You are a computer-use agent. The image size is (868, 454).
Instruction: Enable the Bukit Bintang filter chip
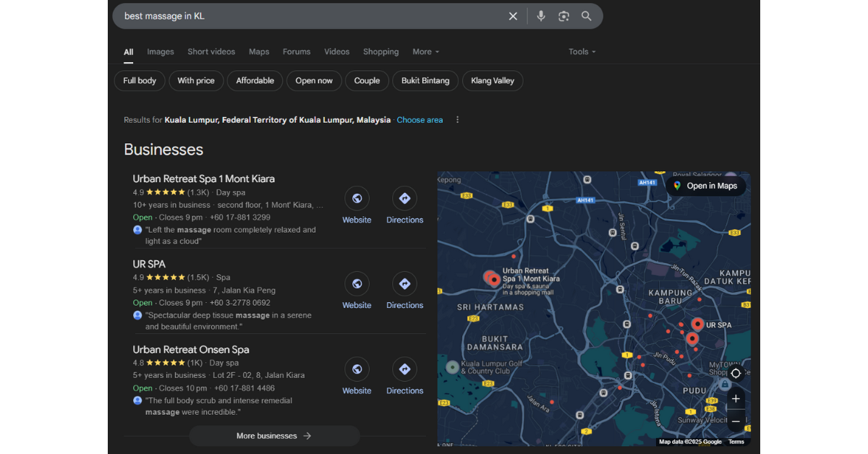425,81
